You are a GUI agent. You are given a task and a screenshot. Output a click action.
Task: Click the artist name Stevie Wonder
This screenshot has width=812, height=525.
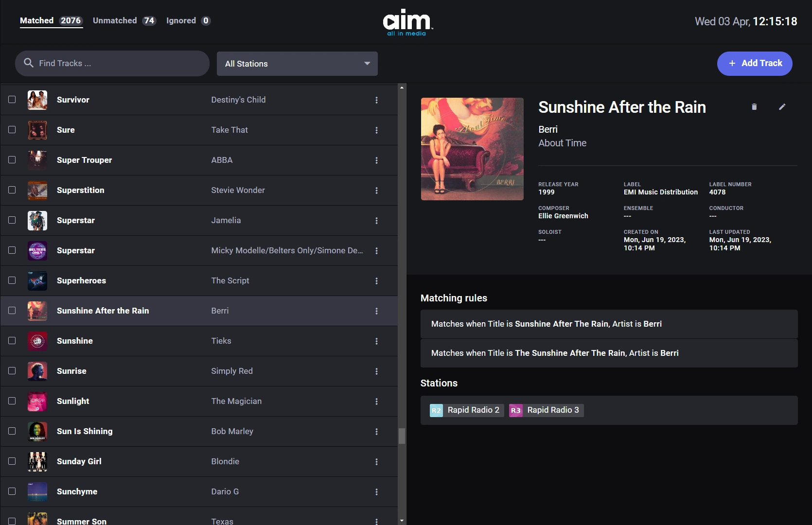pyautogui.click(x=238, y=190)
